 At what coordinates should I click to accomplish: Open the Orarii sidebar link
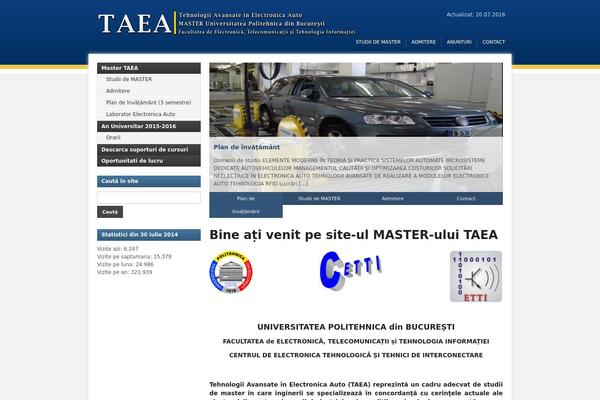[x=113, y=137]
